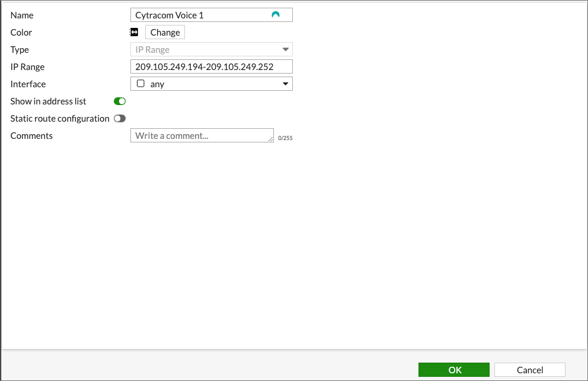Viewport: 588px width, 381px height.
Task: Expand the Interface dropdown set to any
Action: [211, 84]
